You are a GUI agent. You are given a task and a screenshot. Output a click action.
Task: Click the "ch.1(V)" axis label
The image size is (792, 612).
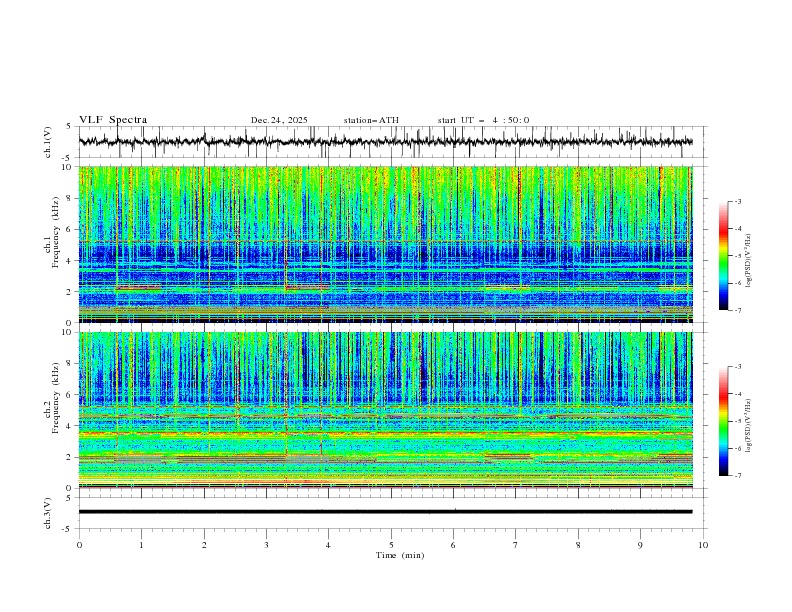[x=48, y=142]
